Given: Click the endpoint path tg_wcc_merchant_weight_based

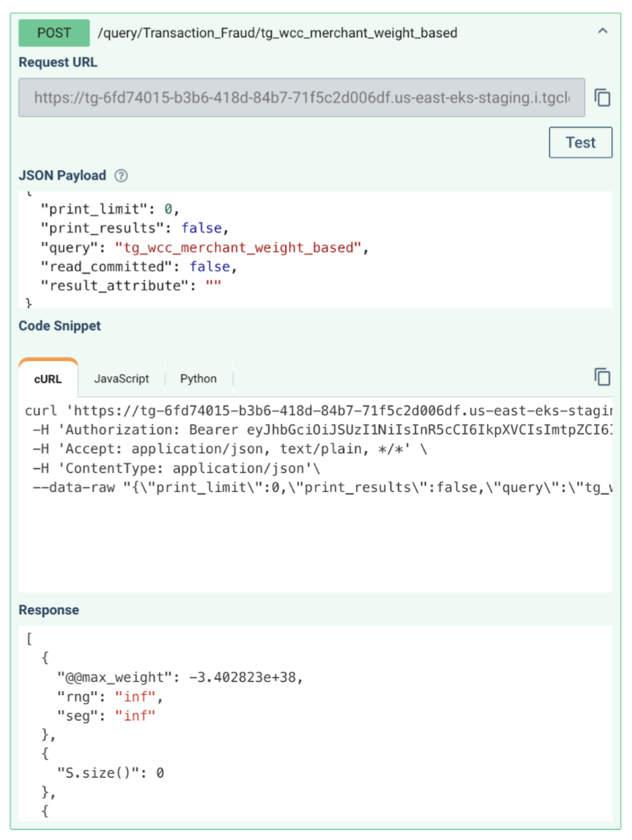Looking at the screenshot, I should click(x=277, y=32).
